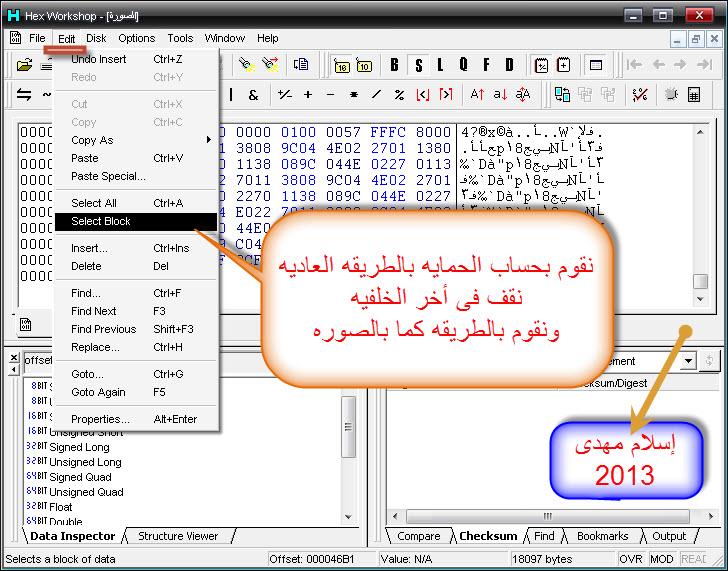Expand the Copy As submenu
Image resolution: width=728 pixels, height=571 pixels.
pos(136,140)
